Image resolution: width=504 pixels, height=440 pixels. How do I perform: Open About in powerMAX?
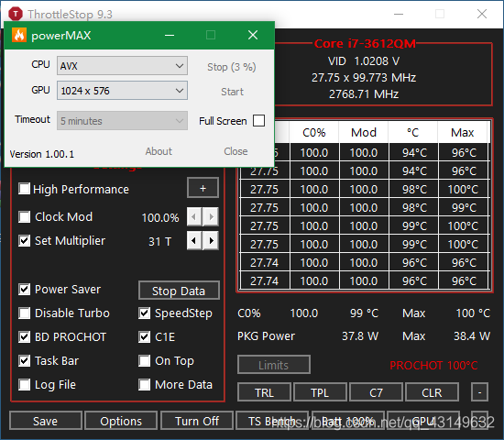pyautogui.click(x=159, y=151)
